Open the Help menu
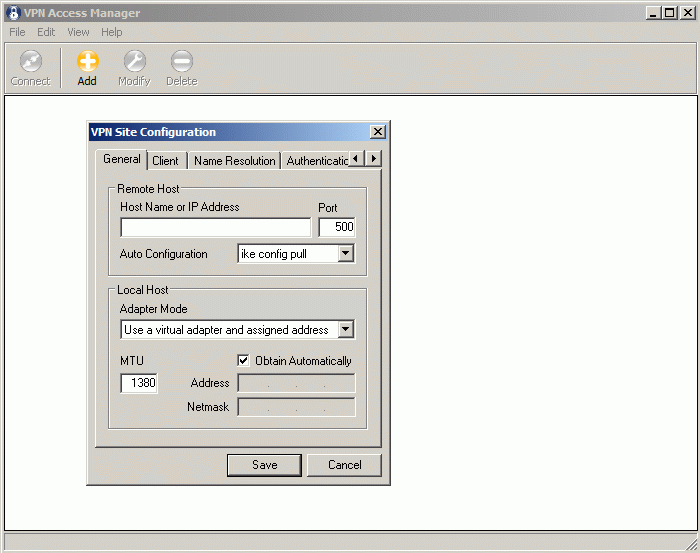The image size is (700, 553). point(112,32)
